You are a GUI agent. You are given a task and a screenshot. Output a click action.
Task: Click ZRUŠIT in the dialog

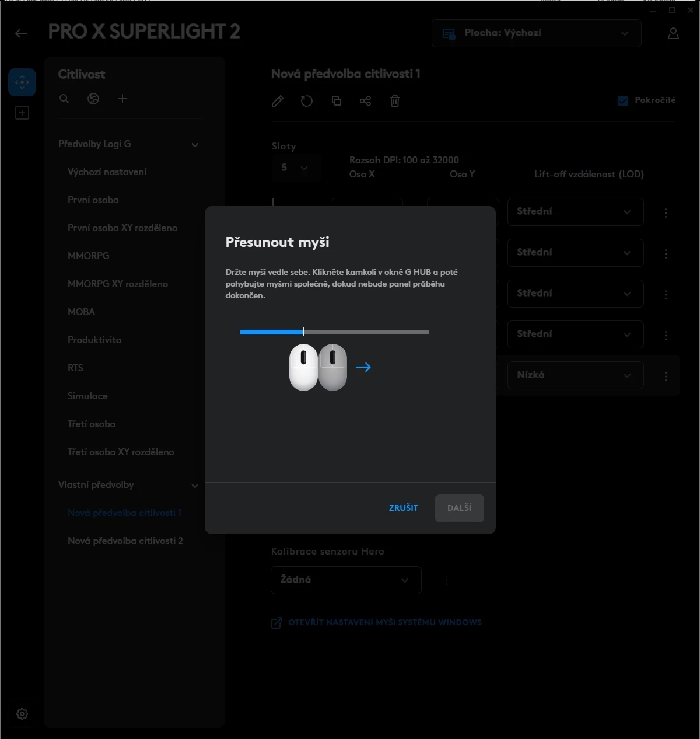[404, 508]
